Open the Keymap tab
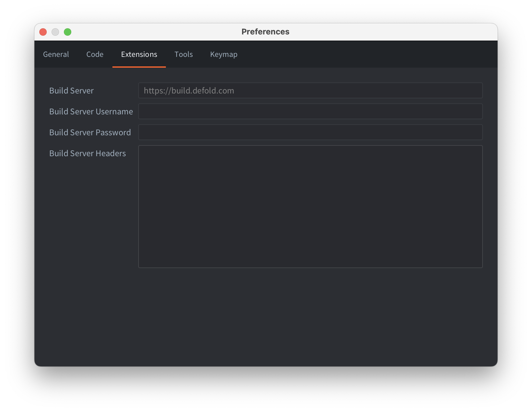Screen dimensions: 532x412 tap(224, 54)
